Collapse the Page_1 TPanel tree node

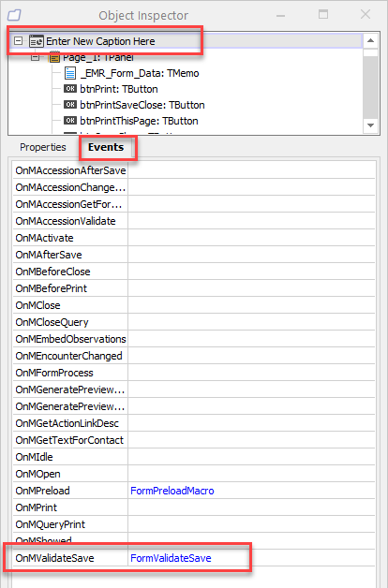[35, 57]
